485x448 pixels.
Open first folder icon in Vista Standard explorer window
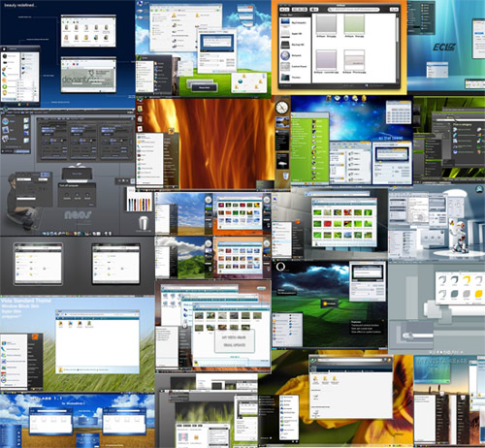coord(60,323)
